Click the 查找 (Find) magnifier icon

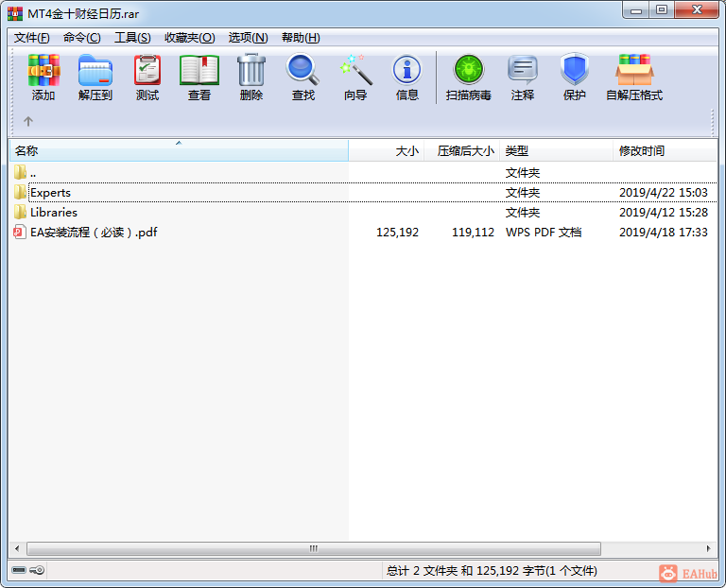tap(302, 70)
